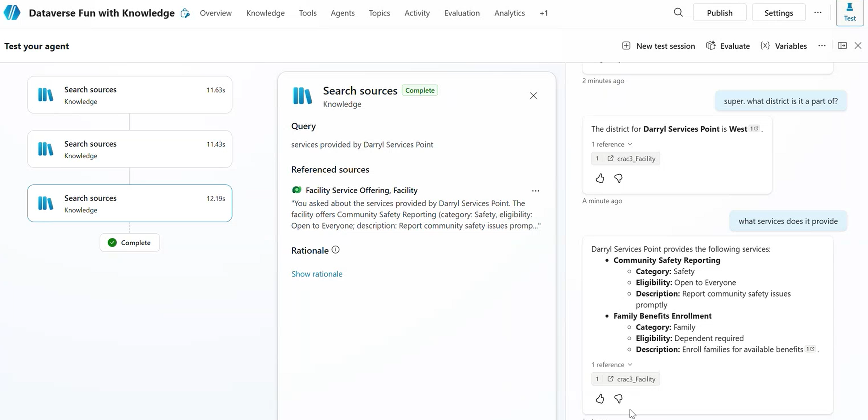Thumbs up the services response
Screen dimensions: 868x420
pyautogui.click(x=600, y=399)
